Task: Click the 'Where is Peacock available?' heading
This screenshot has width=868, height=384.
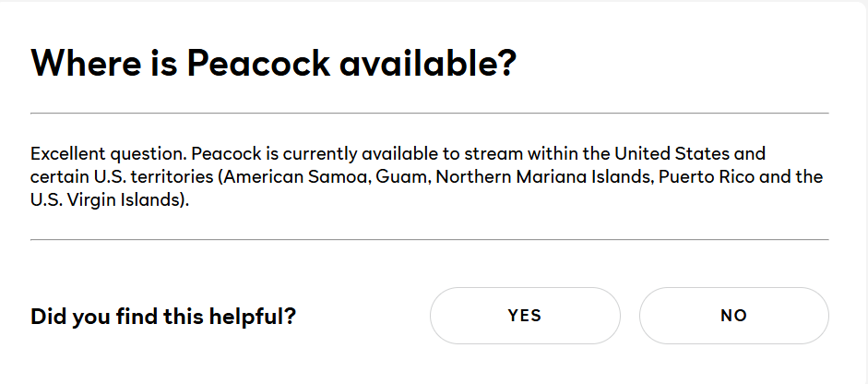Action: click(273, 65)
